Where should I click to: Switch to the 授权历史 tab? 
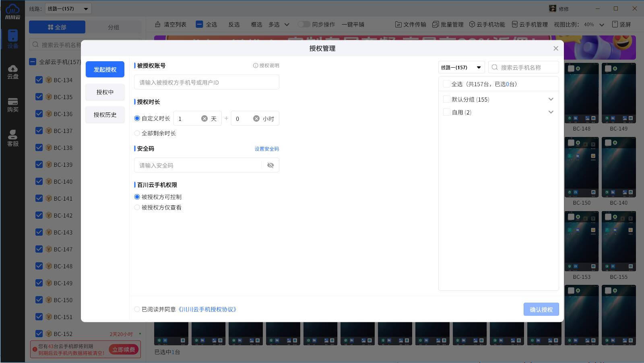(105, 115)
